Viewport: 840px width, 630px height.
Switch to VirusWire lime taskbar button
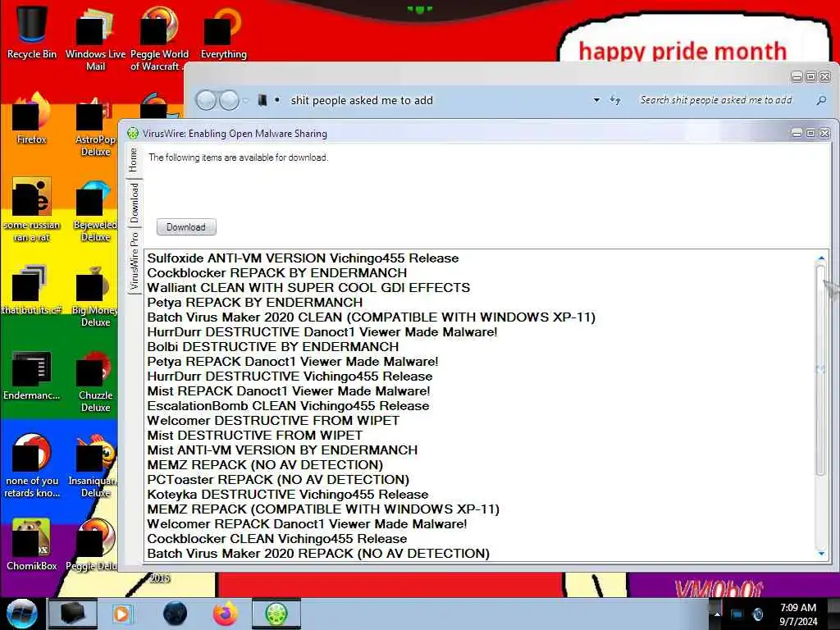pos(276,614)
